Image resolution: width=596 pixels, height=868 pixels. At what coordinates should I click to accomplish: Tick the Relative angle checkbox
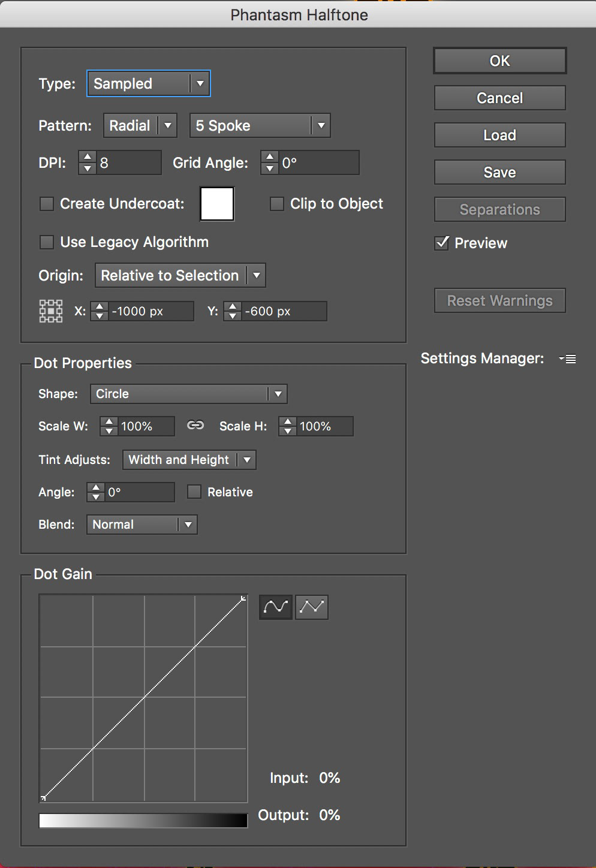tap(194, 492)
